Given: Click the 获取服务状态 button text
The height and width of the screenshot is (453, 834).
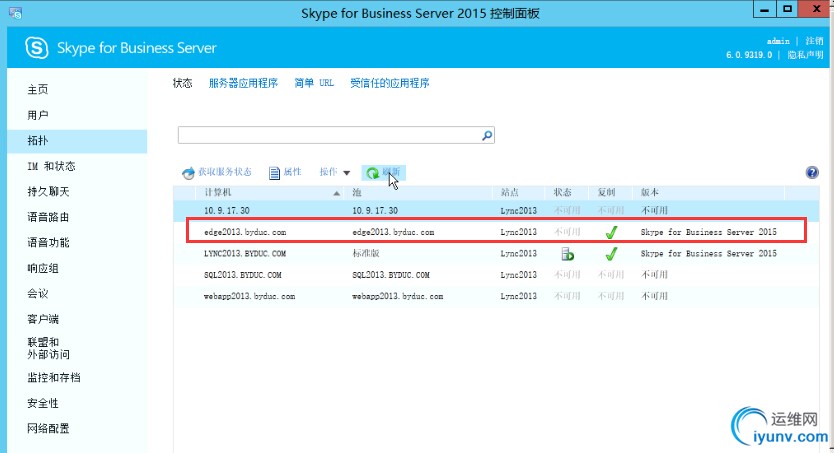Looking at the screenshot, I should 225,172.
